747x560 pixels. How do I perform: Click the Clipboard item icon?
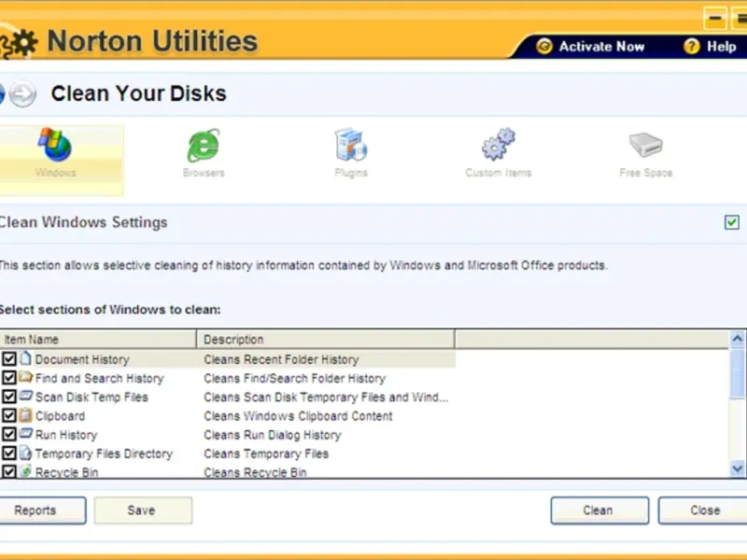(x=26, y=415)
